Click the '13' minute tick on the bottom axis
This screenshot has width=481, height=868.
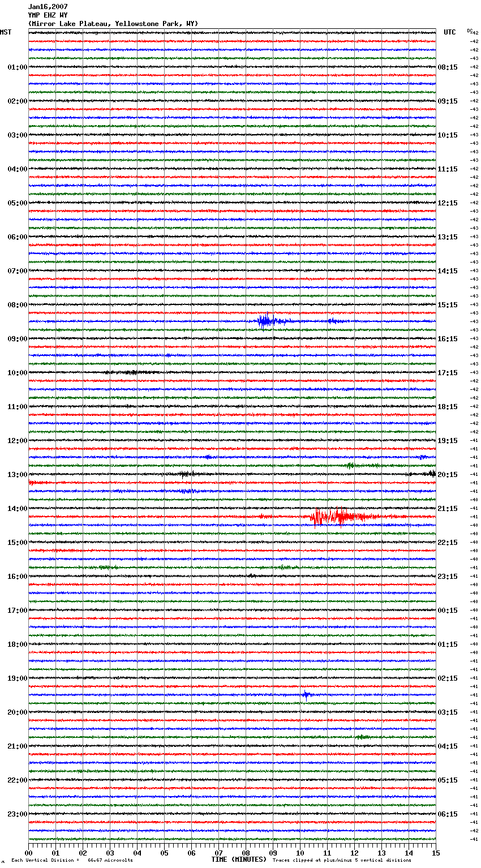point(381,853)
